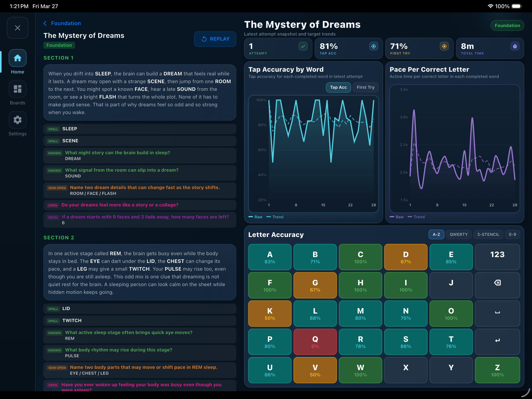532x399 pixels.
Task: Click the REPLAY button
Action: coord(215,39)
